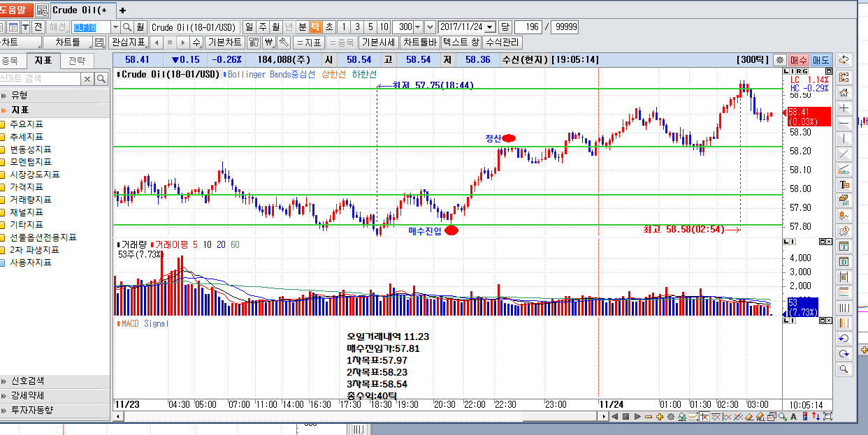Image resolution: width=868 pixels, height=435 pixels.
Task: Click the 매수 buy button
Action: click(x=798, y=60)
